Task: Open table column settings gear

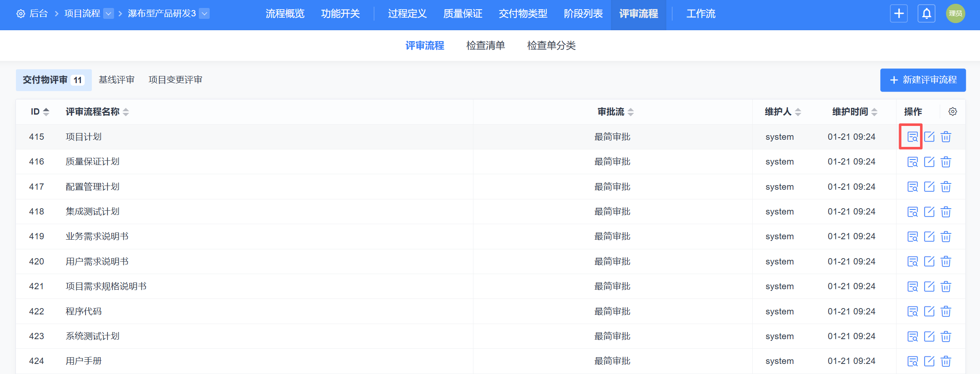Action: pos(952,112)
